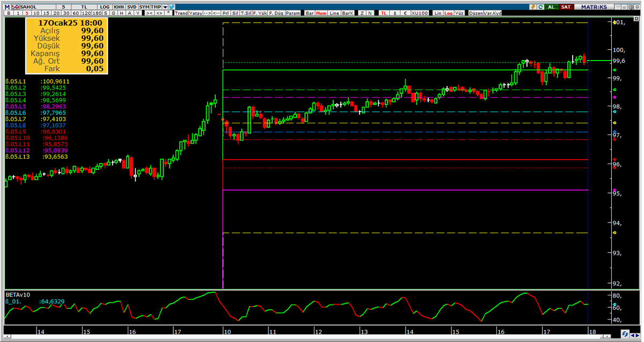
Task: Switch chart type to Bar
Action: (310, 13)
